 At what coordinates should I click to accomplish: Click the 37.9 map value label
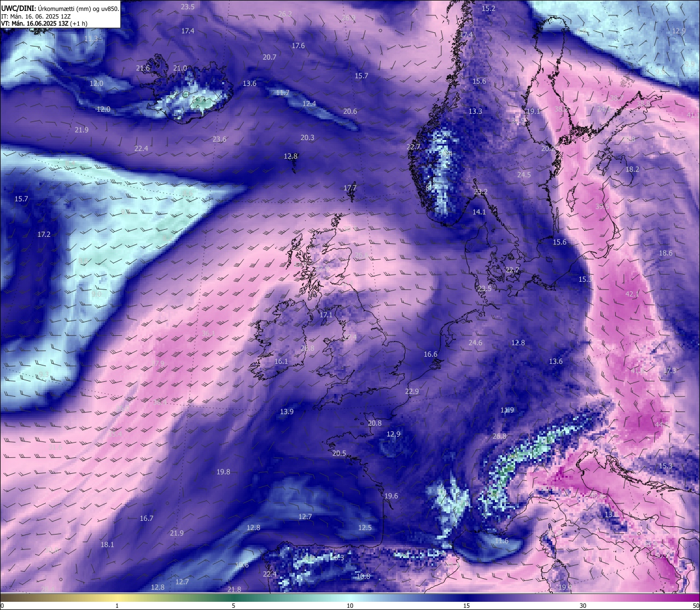pos(158,364)
